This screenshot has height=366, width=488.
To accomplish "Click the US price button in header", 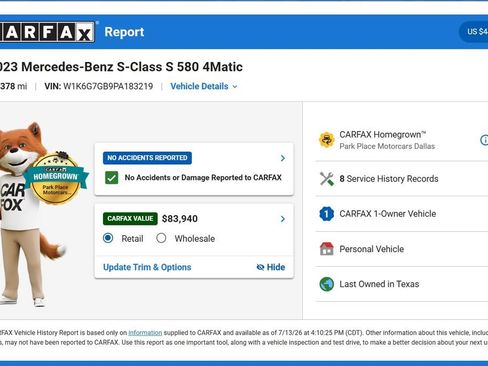I will (x=474, y=32).
